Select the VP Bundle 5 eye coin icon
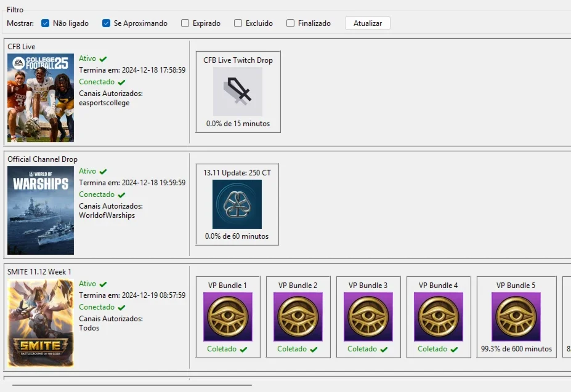This screenshot has width=571, height=392. coord(516,317)
